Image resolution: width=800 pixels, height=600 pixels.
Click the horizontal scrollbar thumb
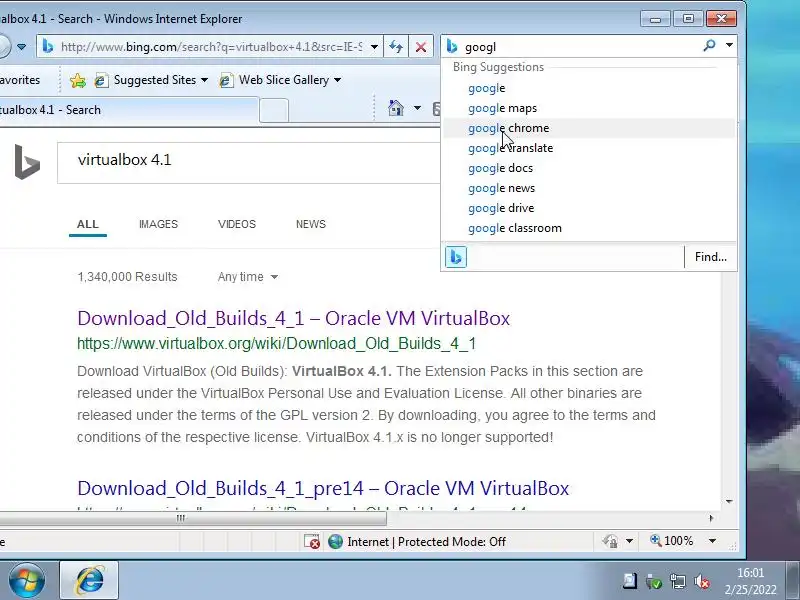pyautogui.click(x=193, y=518)
